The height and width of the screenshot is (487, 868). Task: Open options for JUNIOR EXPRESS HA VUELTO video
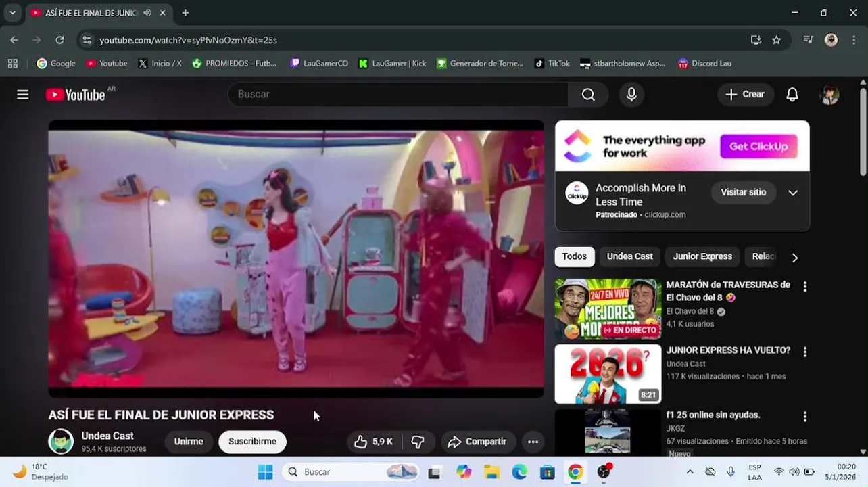(x=804, y=352)
